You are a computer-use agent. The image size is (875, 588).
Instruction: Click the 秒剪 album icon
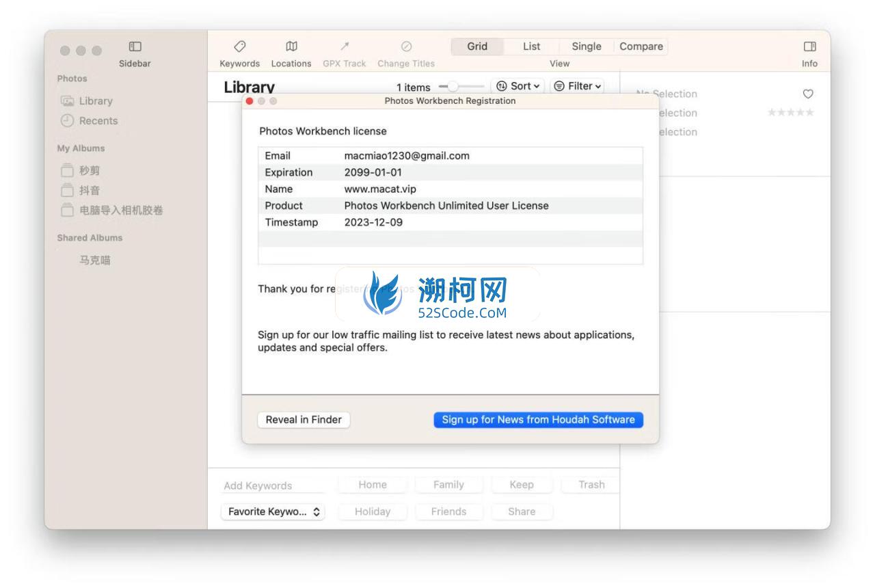coord(67,170)
